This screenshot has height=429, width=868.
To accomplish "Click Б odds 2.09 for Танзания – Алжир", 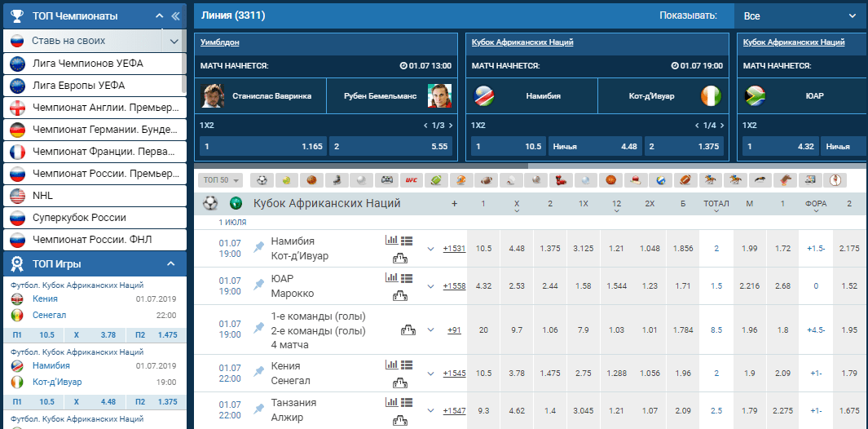I will click(x=682, y=411).
